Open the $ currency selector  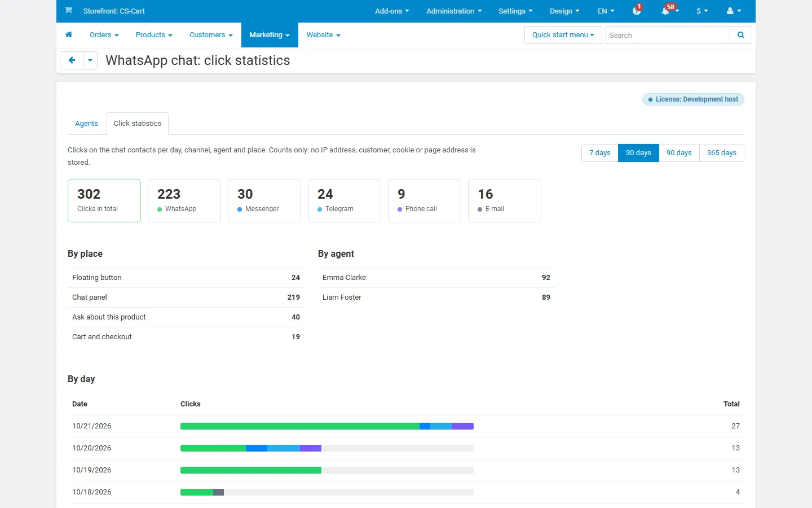coord(702,11)
